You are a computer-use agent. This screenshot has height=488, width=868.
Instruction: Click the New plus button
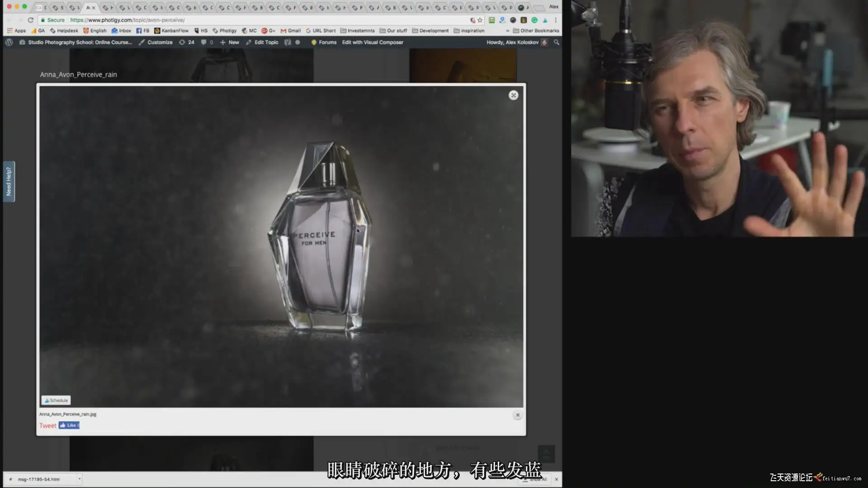pos(230,42)
